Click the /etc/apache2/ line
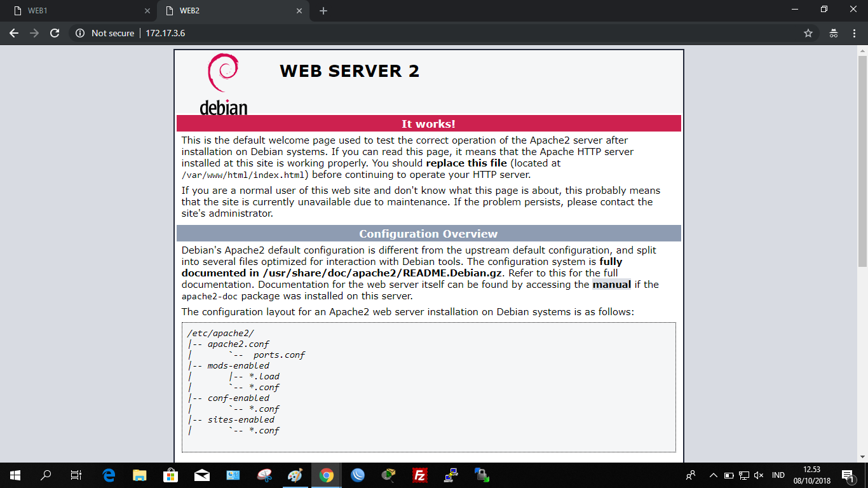 coord(220,333)
